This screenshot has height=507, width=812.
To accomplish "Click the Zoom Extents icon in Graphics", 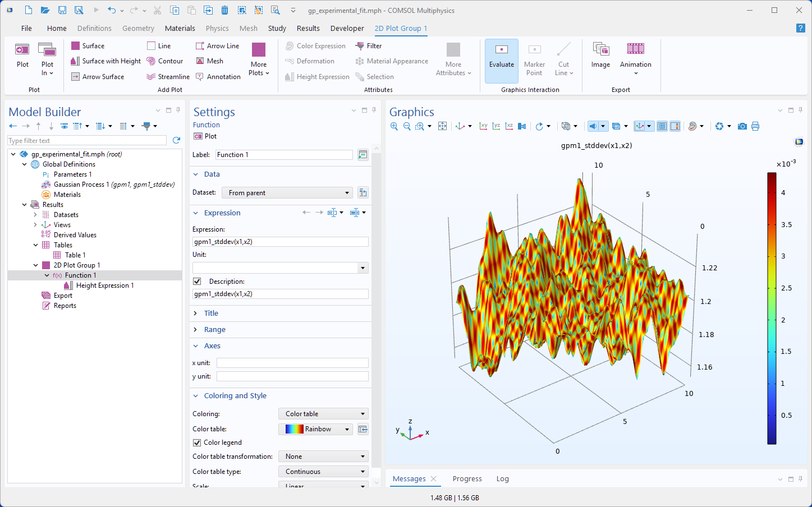I will click(x=442, y=126).
